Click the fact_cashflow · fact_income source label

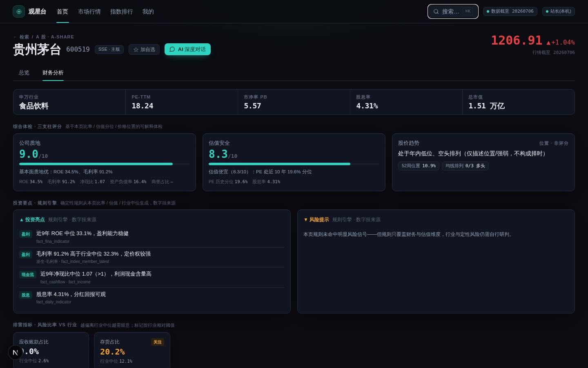tap(65, 282)
